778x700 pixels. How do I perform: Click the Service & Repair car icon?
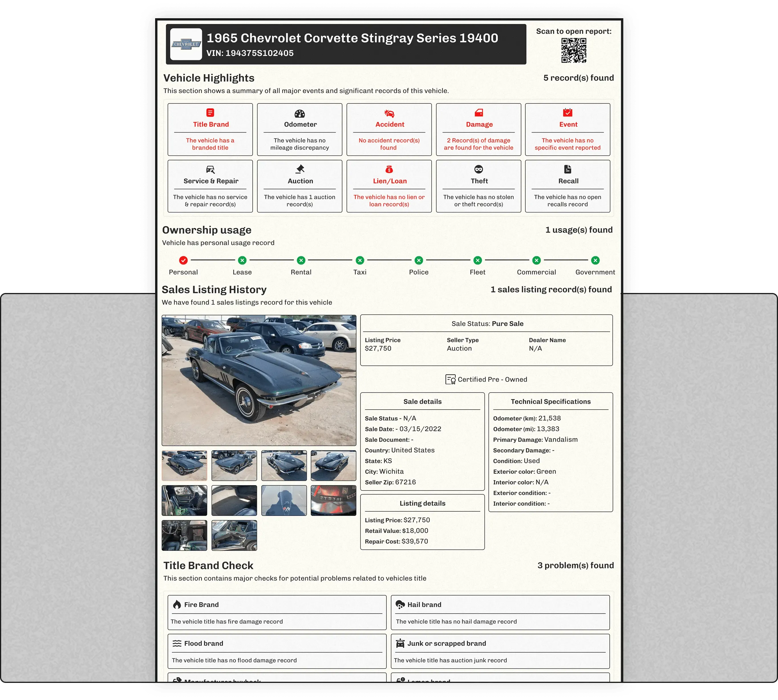click(x=210, y=169)
